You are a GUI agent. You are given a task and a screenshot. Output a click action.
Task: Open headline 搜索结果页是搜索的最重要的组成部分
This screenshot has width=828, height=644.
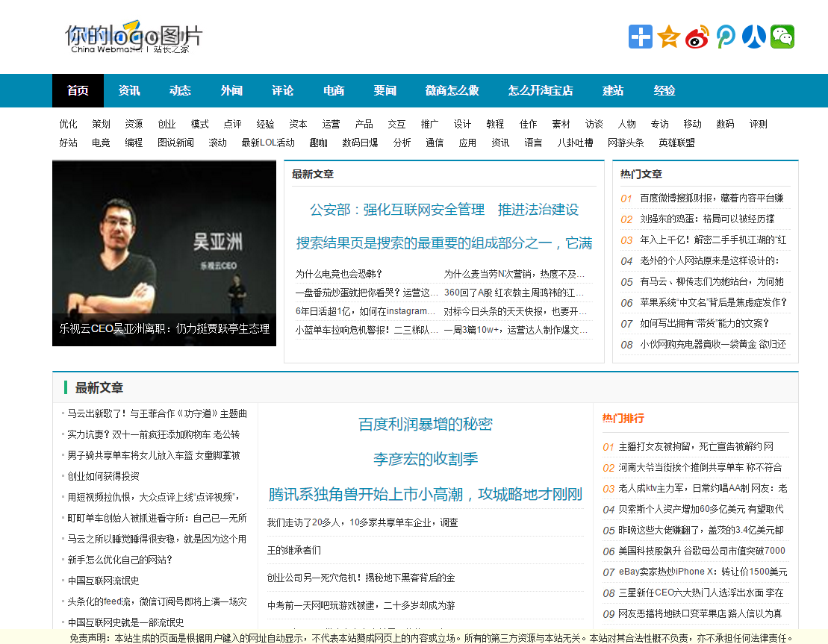click(x=444, y=243)
